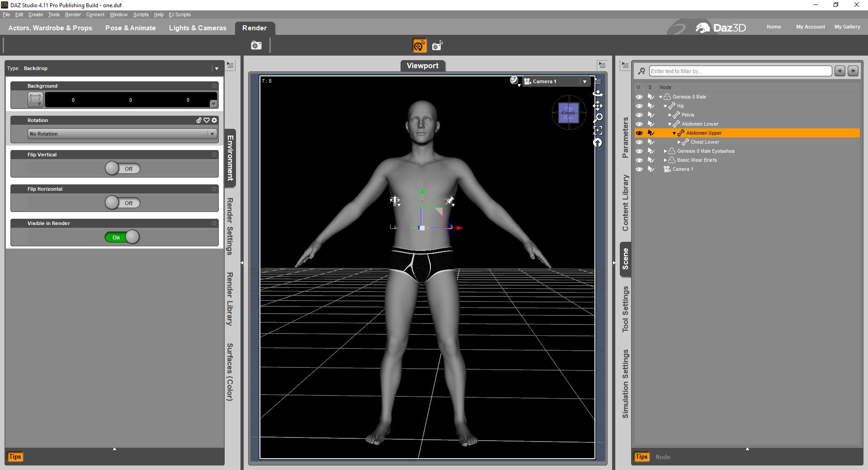Open the File menu
The height and width of the screenshot is (470, 868).
(x=6, y=14)
